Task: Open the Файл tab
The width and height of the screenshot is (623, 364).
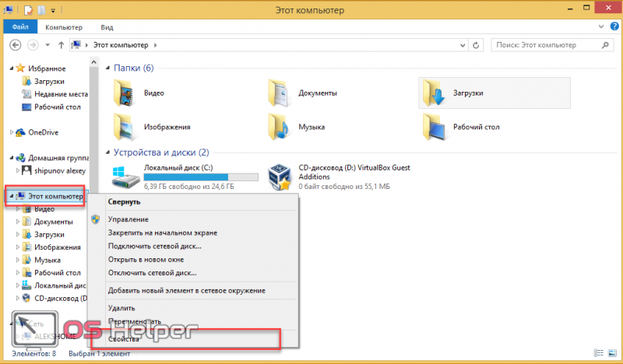Action: (20, 27)
